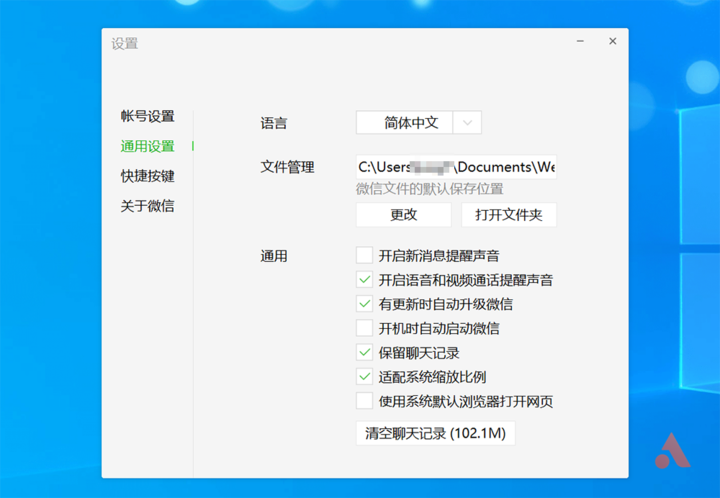Click the 更改 button
Viewport: 720px width, 498px height.
click(x=404, y=215)
